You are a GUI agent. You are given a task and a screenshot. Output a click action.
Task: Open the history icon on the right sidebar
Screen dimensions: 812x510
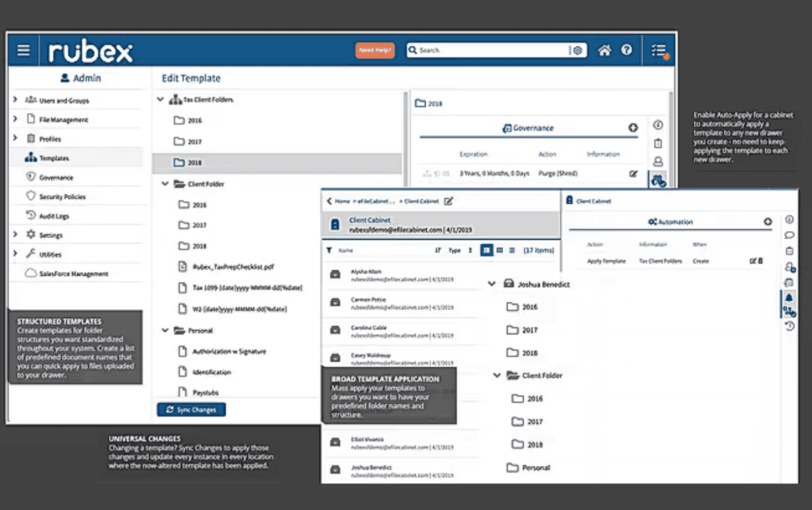[x=789, y=327]
